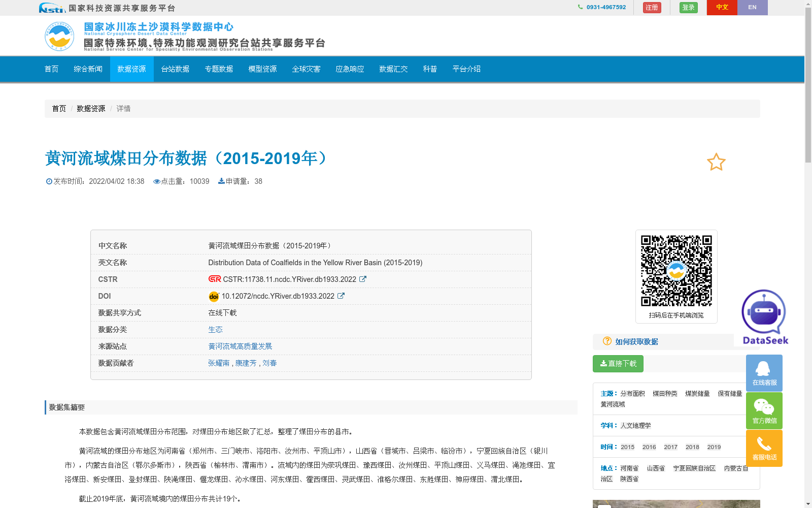Open the CSTR external link icon

tap(363, 279)
